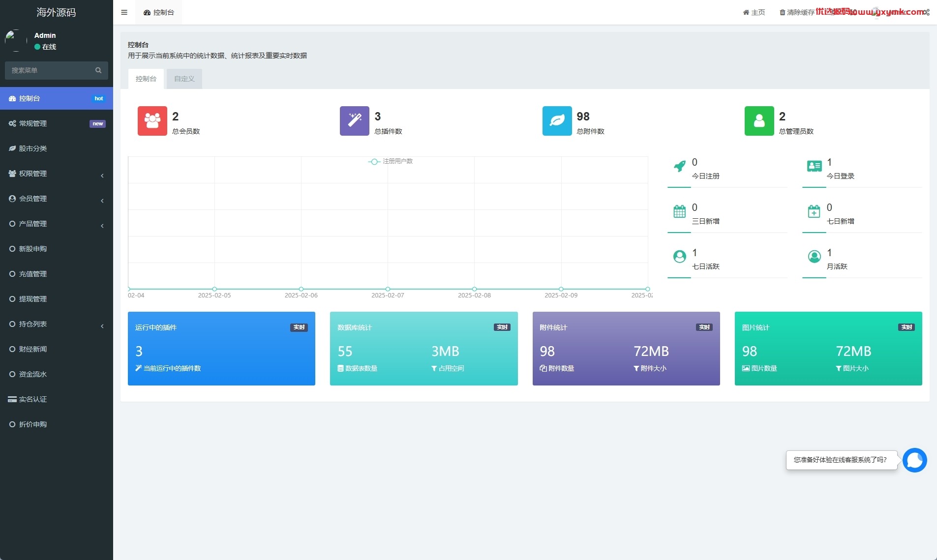Expand the 持仓列表 submenu arrow
The width and height of the screenshot is (937, 560).
tap(102, 326)
